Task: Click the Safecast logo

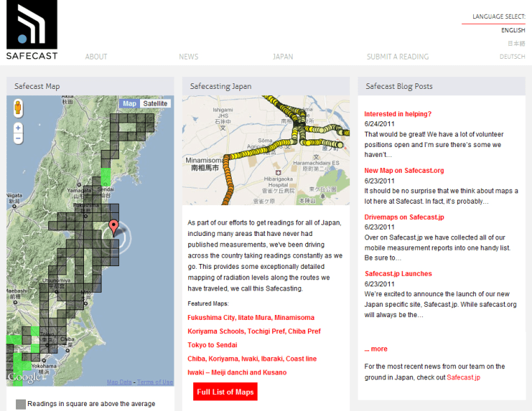Action: [32, 30]
